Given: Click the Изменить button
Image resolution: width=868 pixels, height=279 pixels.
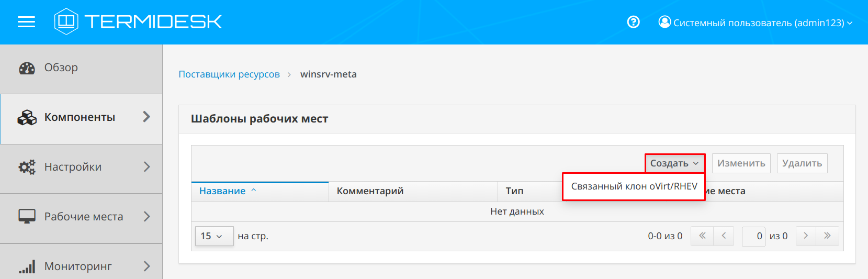Looking at the screenshot, I should tap(741, 163).
